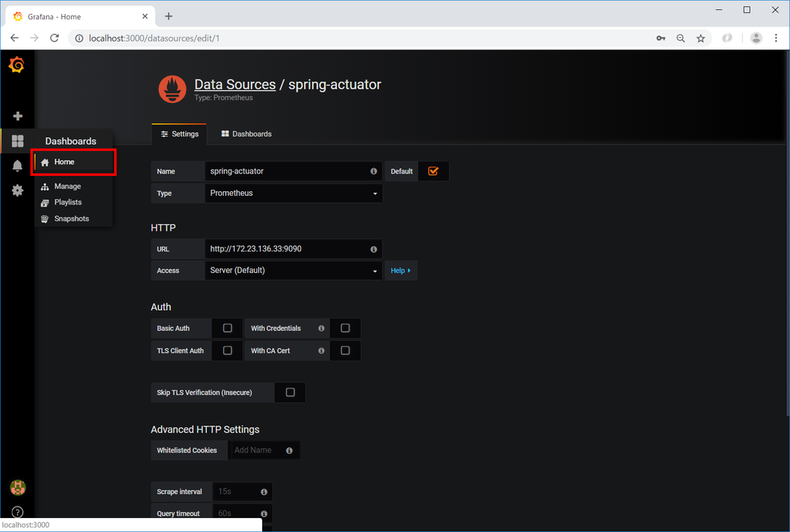
Task: Open Chrome three-dot menu
Action: (x=776, y=39)
